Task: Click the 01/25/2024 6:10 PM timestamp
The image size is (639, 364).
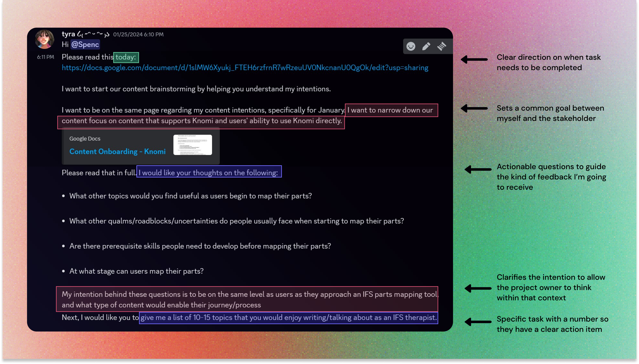Action: [x=138, y=35]
